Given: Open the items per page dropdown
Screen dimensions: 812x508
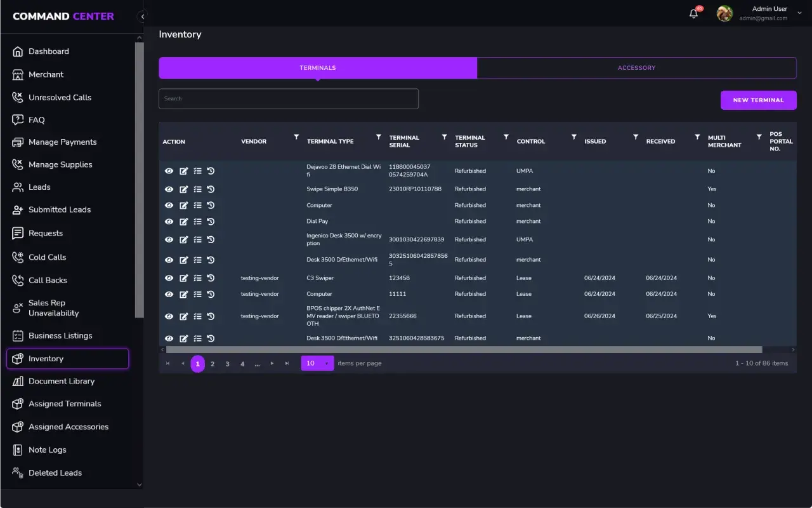Looking at the screenshot, I should (x=317, y=363).
